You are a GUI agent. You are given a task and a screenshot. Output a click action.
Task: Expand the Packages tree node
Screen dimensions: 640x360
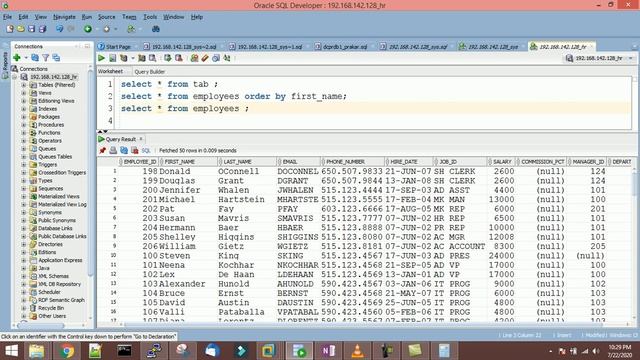(x=24, y=117)
